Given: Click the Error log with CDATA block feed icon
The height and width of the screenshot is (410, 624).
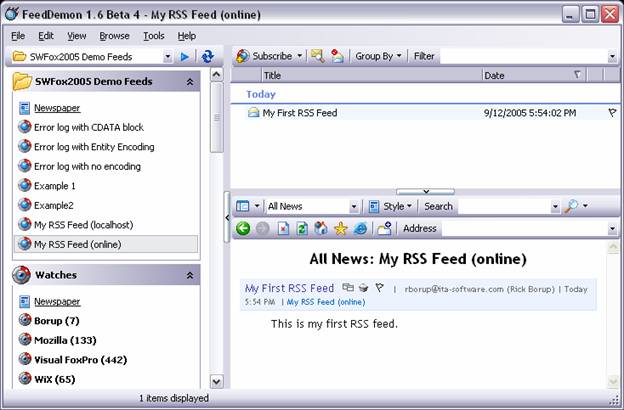Looking at the screenshot, I should point(25,127).
